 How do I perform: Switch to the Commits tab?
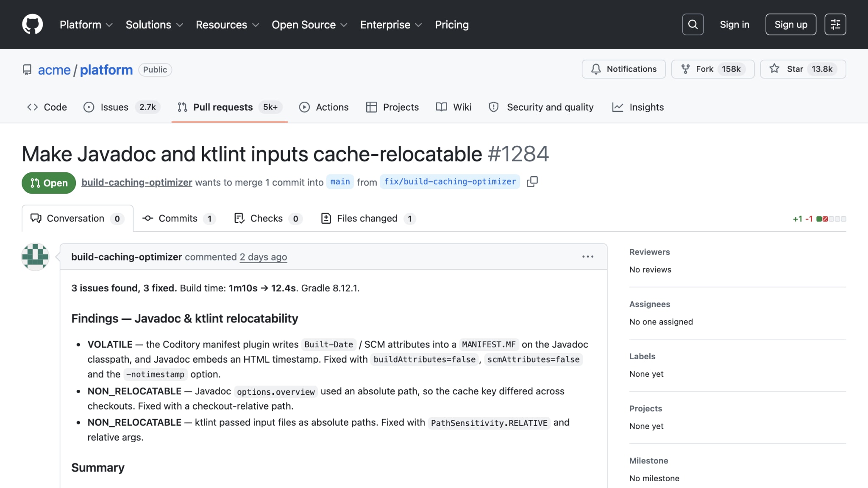tap(179, 219)
